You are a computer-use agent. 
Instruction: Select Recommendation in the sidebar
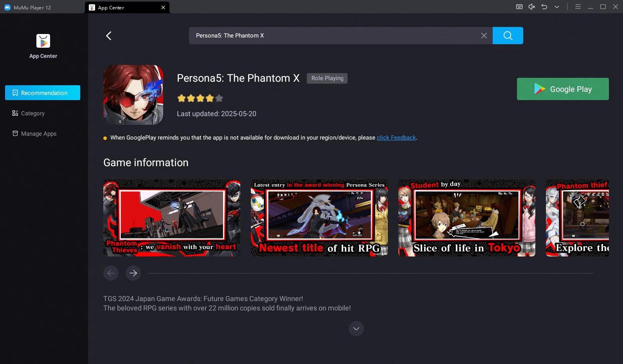click(43, 93)
